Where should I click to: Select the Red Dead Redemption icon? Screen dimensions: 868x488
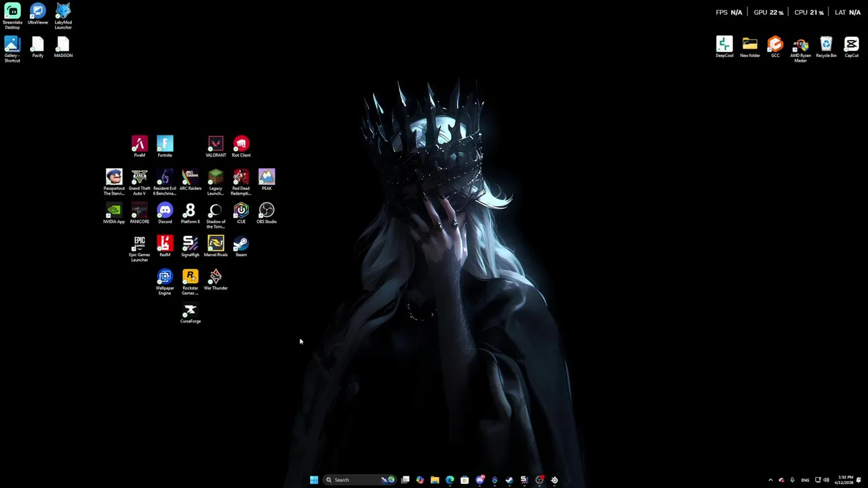241,182
